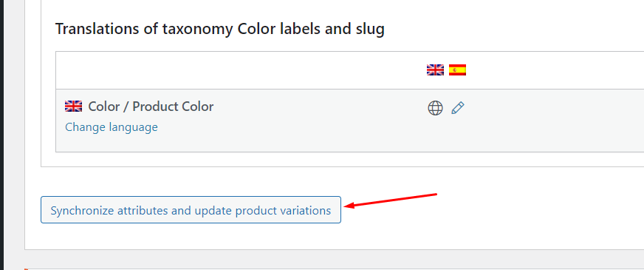Open the Change language link
The width and height of the screenshot is (644, 270).
[x=112, y=126]
